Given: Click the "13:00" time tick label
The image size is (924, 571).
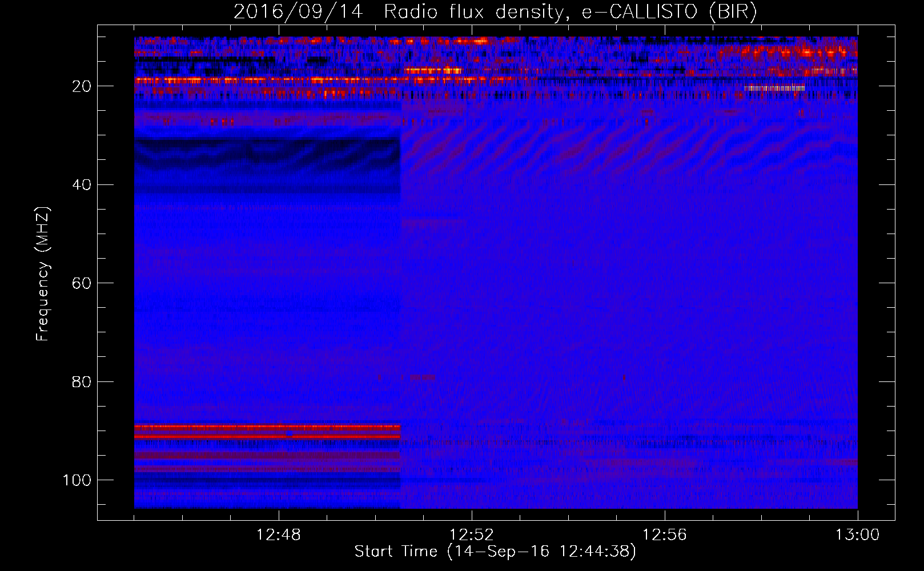Looking at the screenshot, I should [858, 535].
